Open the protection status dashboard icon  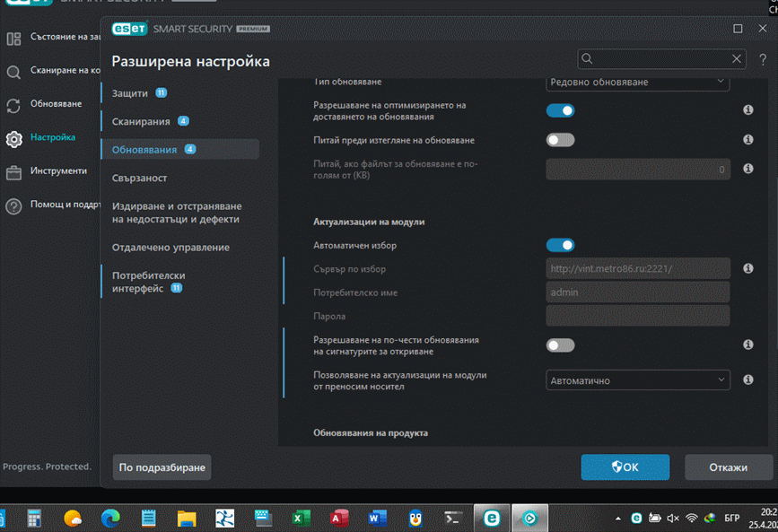coord(13,39)
